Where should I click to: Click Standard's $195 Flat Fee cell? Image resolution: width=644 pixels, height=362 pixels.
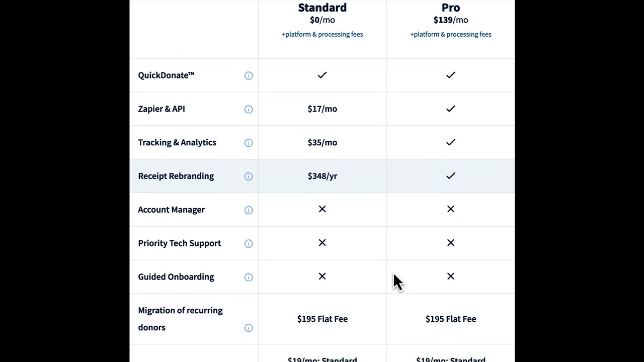point(322,319)
